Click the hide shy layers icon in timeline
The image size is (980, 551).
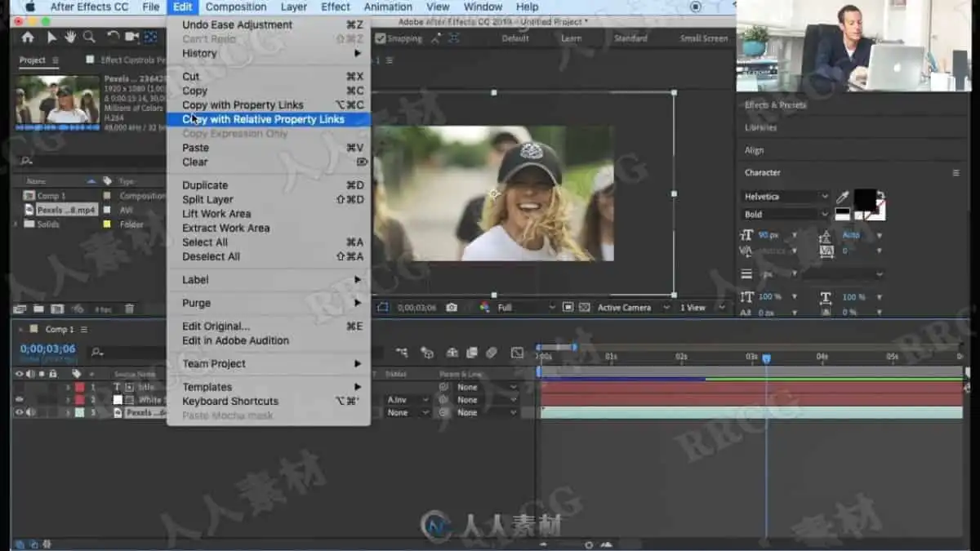452,353
